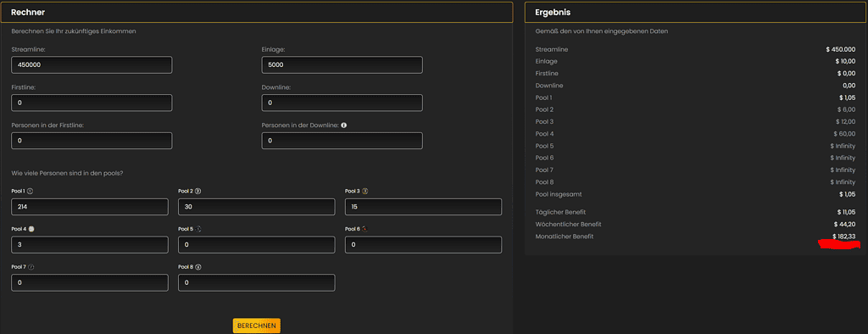
Task: Click the orange BERECHNEN button
Action: coord(257,326)
